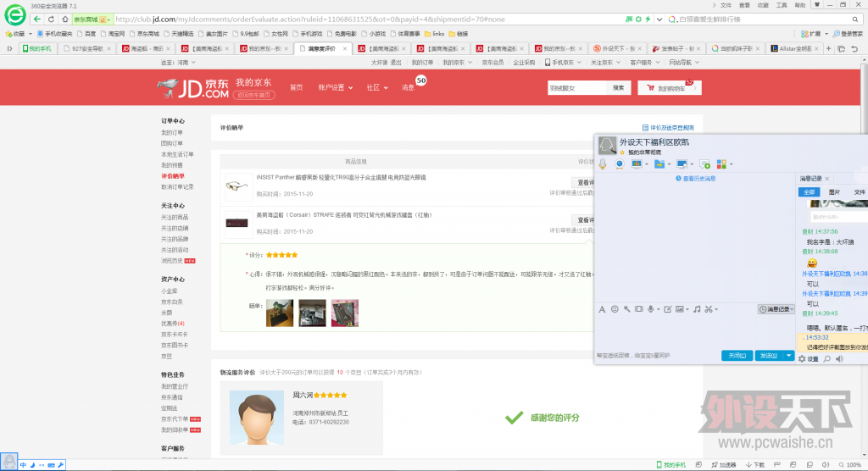The image size is (868, 471).
Task: Click the browser URL address field
Action: [368, 19]
